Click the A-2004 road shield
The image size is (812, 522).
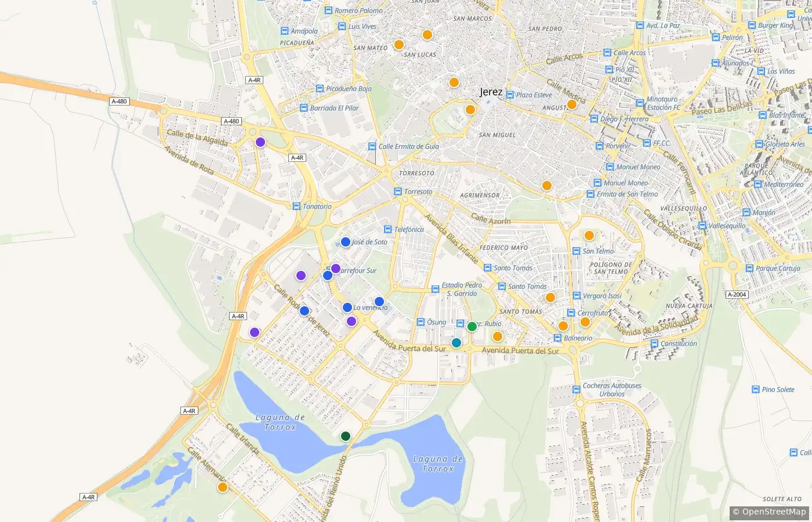tap(737, 295)
